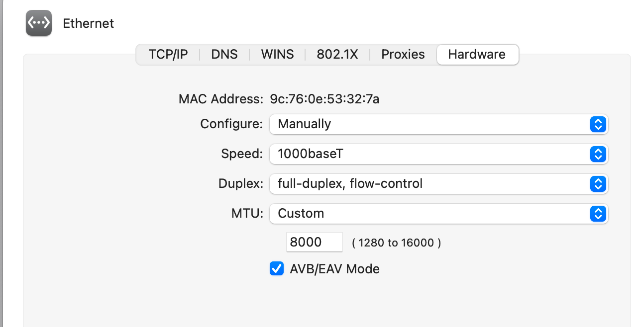Click the Duplex dropdown arrow stepper
The image size is (644, 327).
coord(597,184)
